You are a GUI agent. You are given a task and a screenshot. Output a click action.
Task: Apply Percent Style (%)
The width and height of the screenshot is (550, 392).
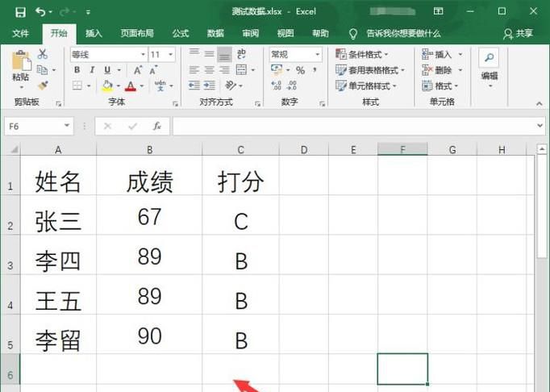(300, 70)
